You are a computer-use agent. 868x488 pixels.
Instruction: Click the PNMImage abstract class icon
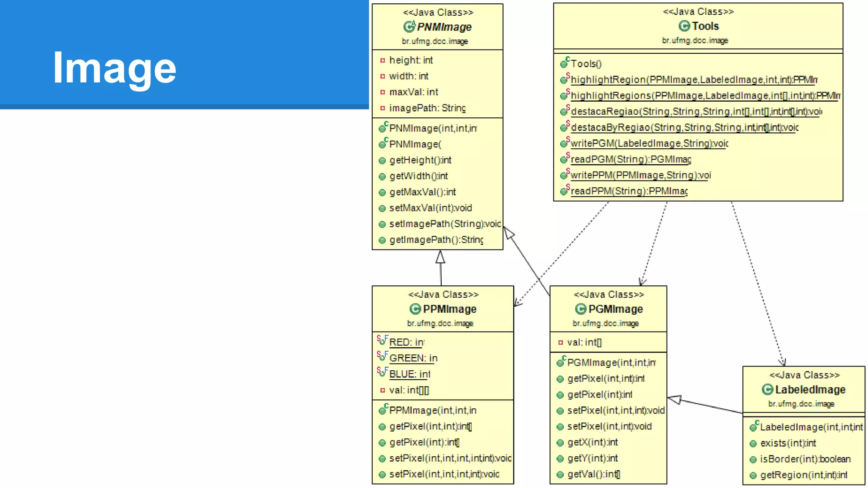click(409, 27)
